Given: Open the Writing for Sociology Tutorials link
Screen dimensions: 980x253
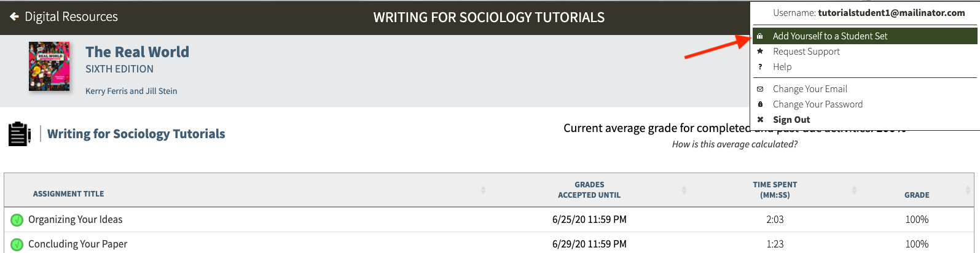Looking at the screenshot, I should click(136, 134).
